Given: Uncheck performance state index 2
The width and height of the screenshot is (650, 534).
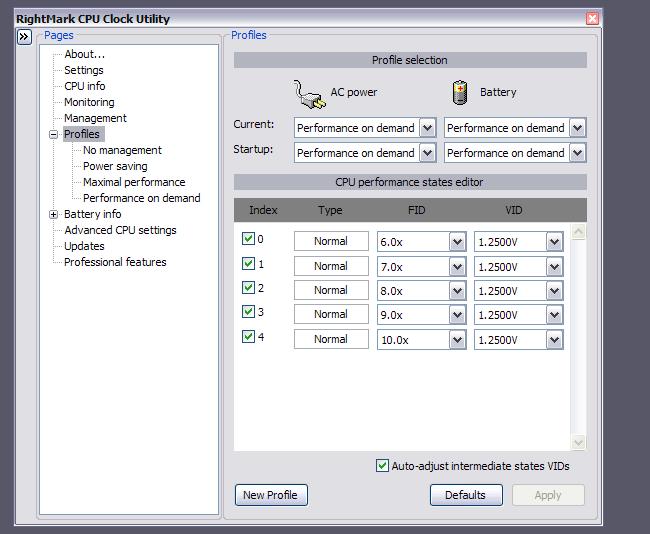Looking at the screenshot, I should pos(248,287).
